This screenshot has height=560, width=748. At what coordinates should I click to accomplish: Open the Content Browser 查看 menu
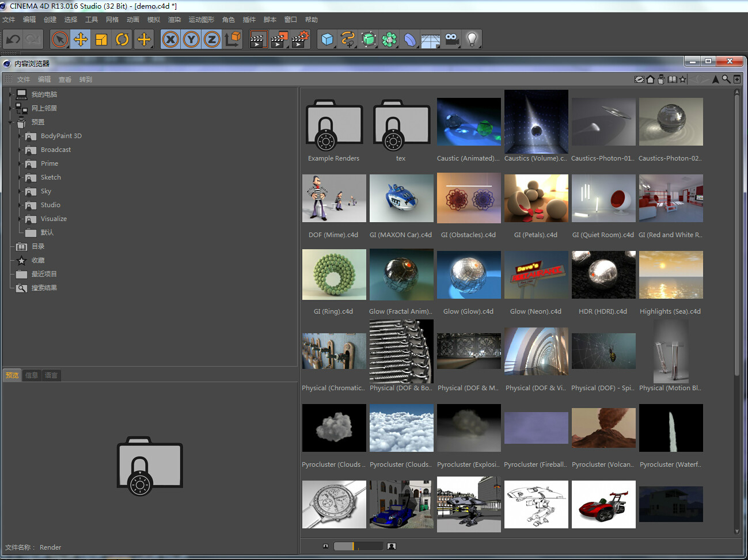pos(65,79)
